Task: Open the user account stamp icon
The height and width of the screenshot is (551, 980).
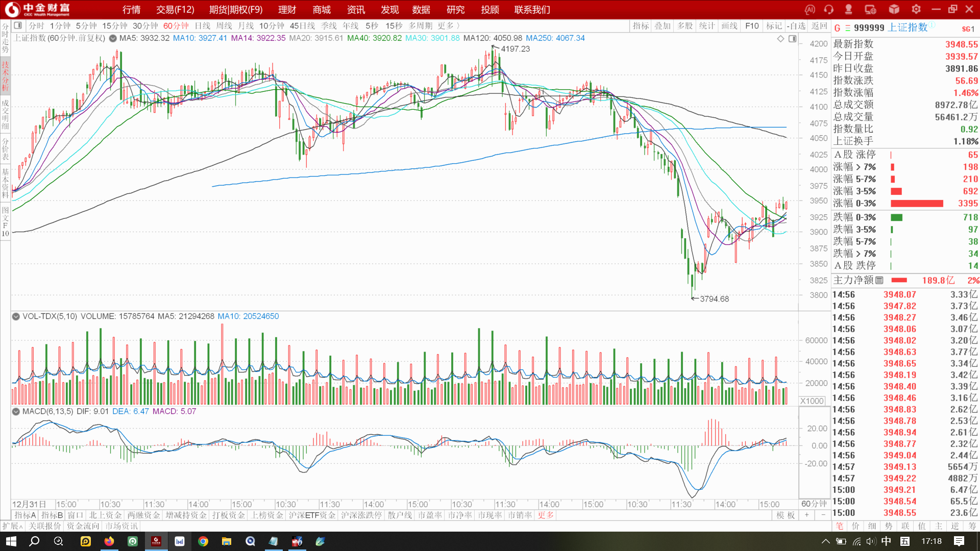Action: 848,9
